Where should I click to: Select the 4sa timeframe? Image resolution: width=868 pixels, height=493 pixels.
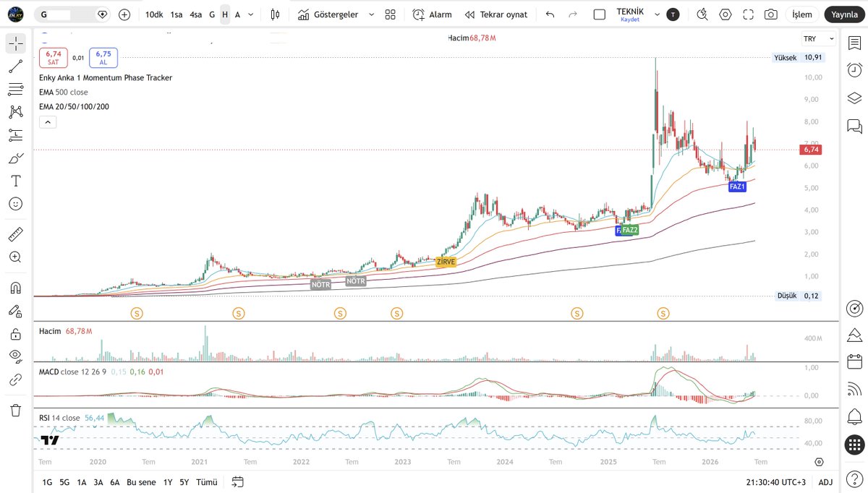[x=196, y=14]
